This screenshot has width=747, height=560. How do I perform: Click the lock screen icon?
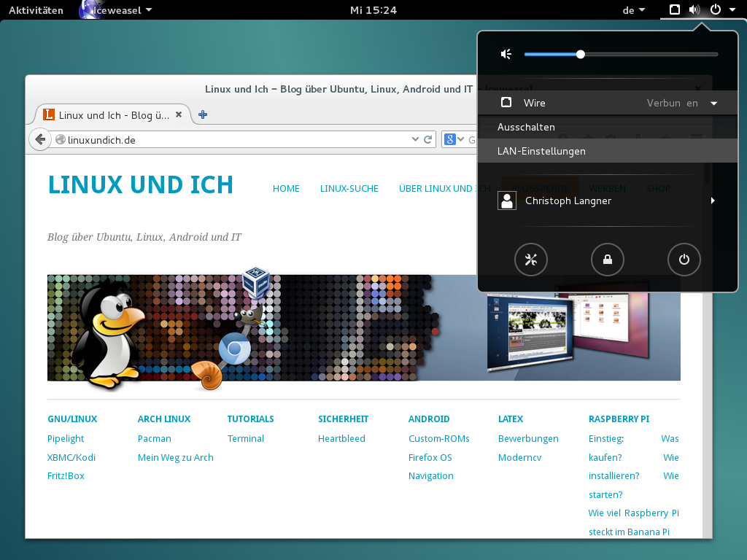[607, 260]
